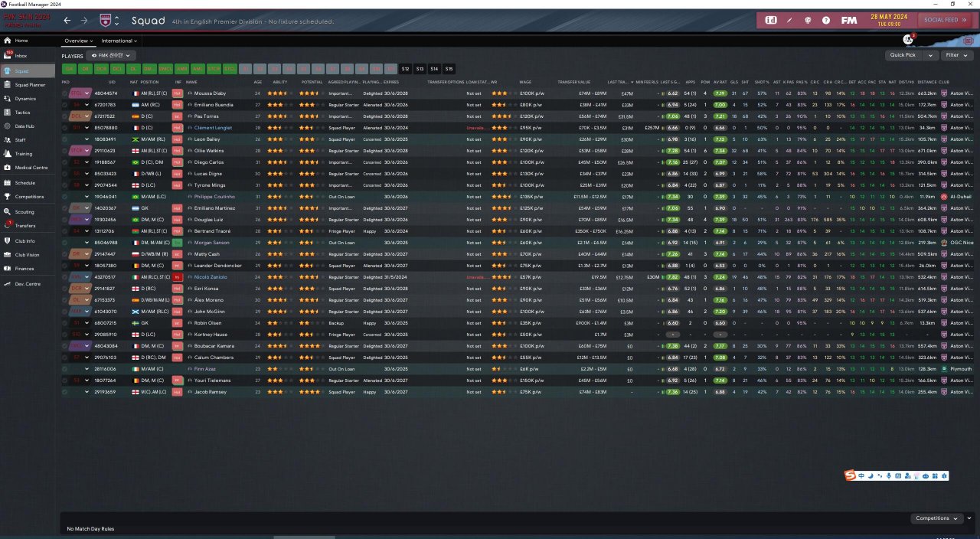The height and width of the screenshot is (539, 980).
Task: Open Clément Lenglet's player profile link
Action: (x=213, y=128)
